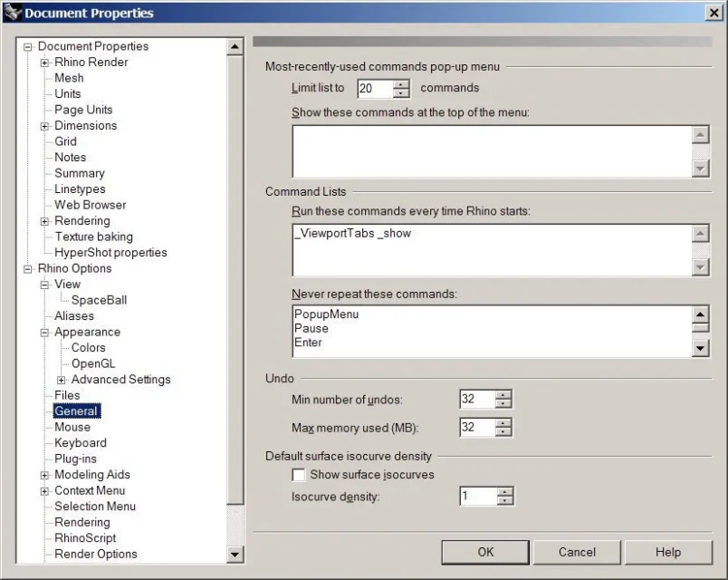Open the Summary page
This screenshot has width=728, height=580.
[80, 173]
